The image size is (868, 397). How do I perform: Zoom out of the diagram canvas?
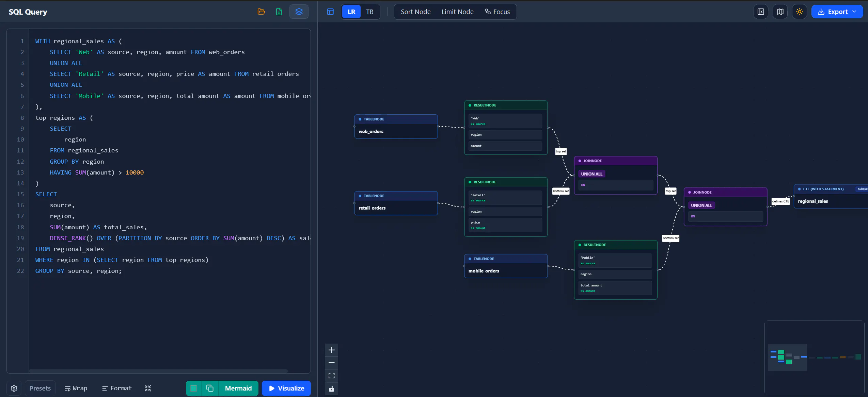tap(332, 363)
